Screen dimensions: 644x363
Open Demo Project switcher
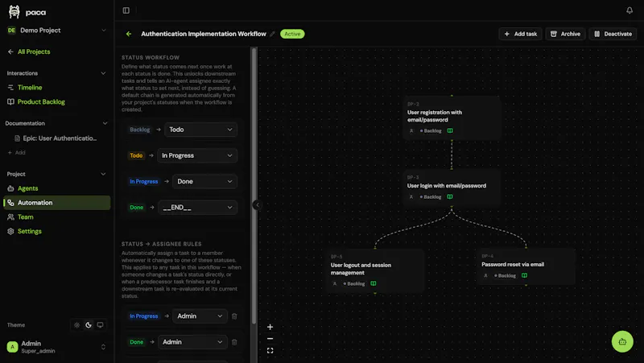[56, 30]
